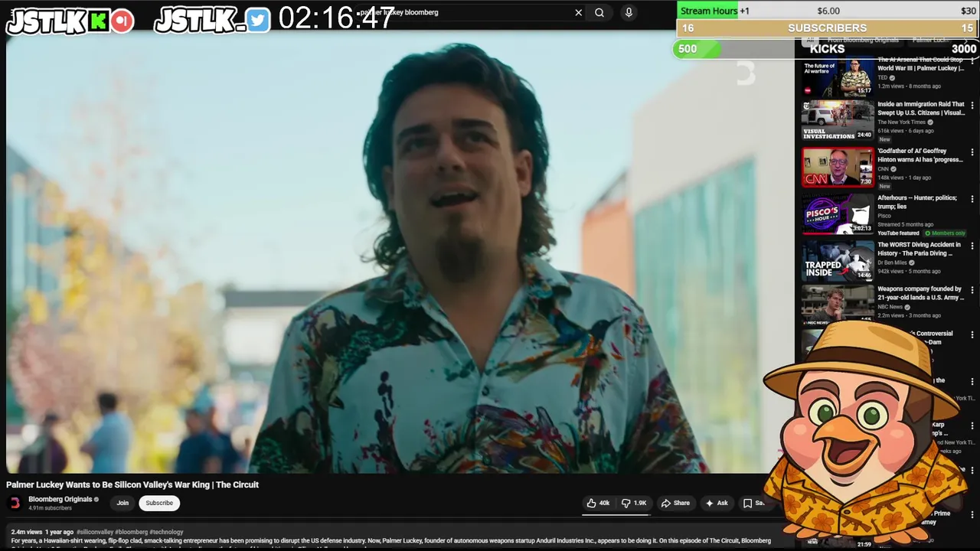Screen dimensions: 980x551
Task: Click the Join button
Action: [122, 503]
